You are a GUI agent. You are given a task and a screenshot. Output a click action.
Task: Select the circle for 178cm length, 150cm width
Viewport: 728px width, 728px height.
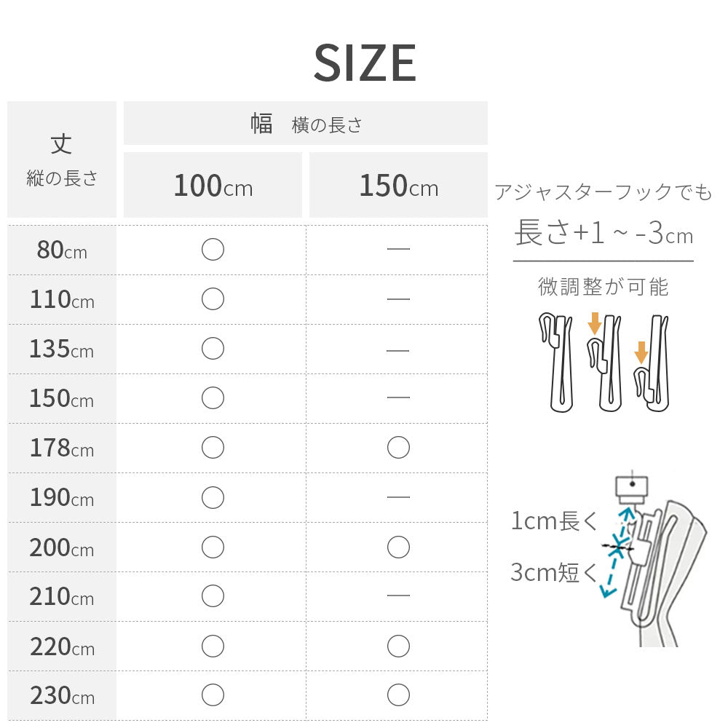point(398,448)
